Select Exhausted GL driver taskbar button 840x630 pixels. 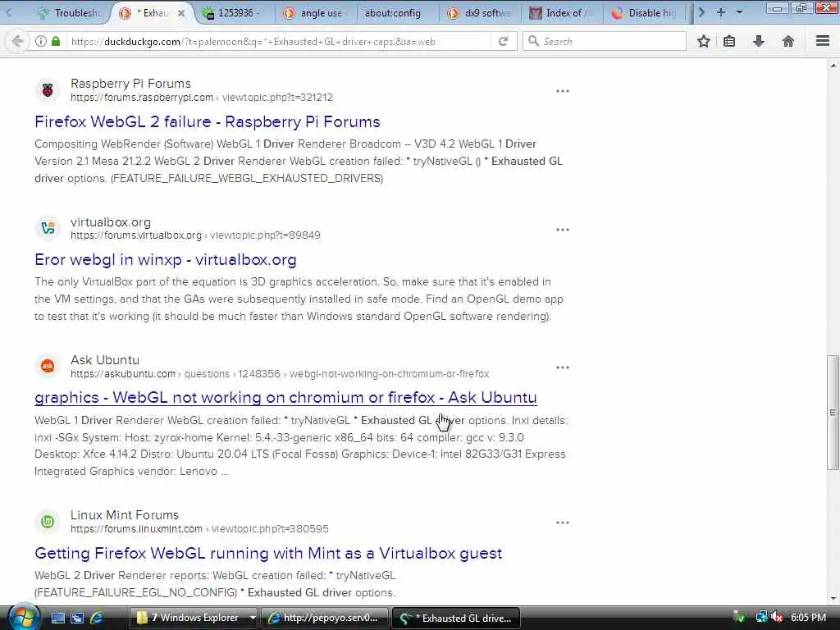tap(456, 618)
